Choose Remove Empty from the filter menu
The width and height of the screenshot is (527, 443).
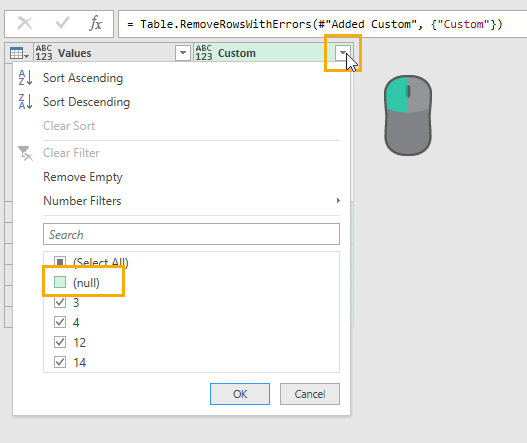coord(83,177)
